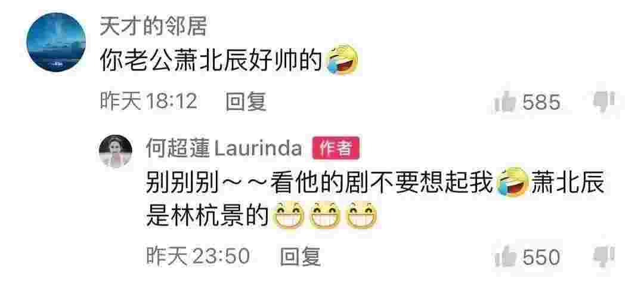
Task: Click the laughing emoji after 不要想起我
Action: (512, 182)
